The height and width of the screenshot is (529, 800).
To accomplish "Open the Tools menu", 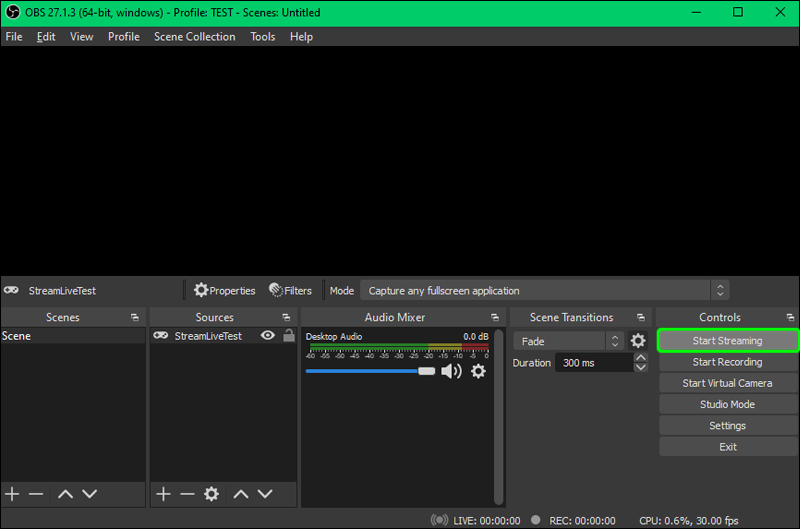I will pos(263,37).
